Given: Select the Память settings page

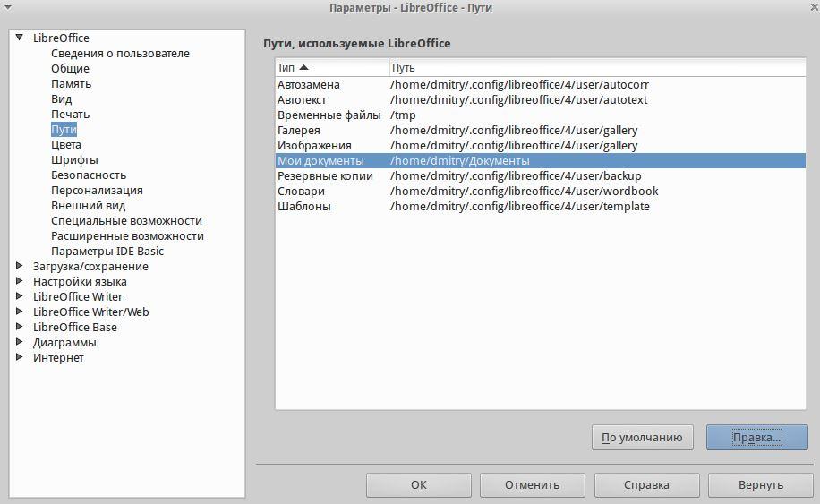Looking at the screenshot, I should [x=71, y=83].
